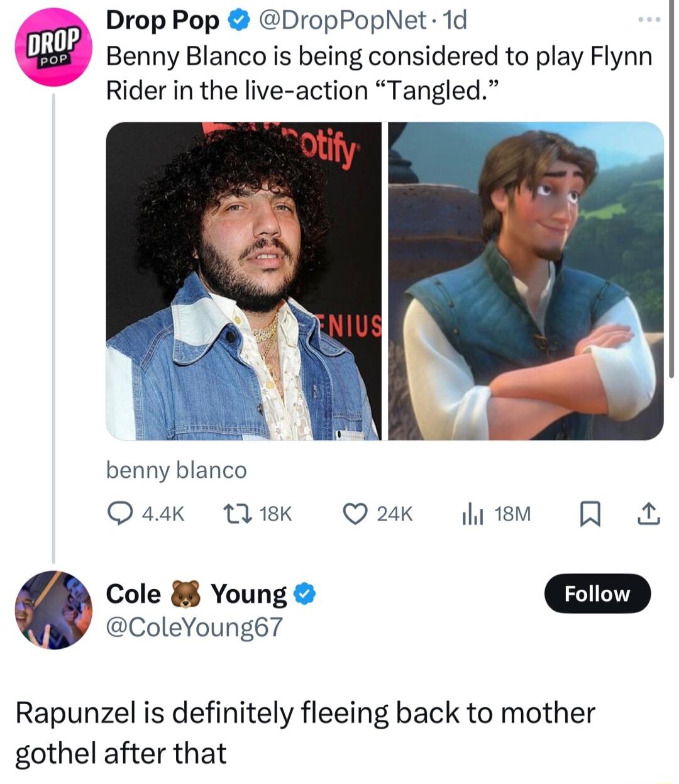
Task: Share the tweet via upload icon
Action: pyautogui.click(x=649, y=515)
